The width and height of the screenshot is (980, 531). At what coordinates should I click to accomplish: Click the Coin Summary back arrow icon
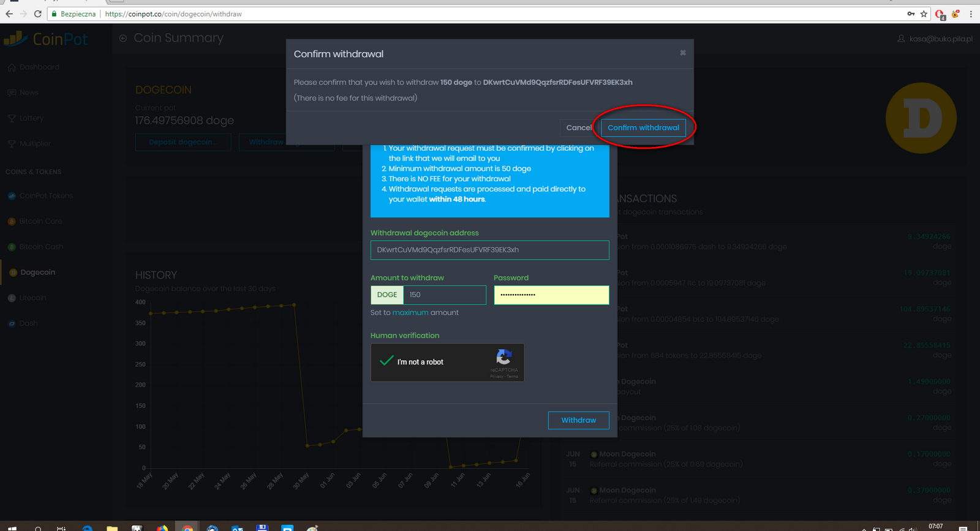tap(123, 38)
